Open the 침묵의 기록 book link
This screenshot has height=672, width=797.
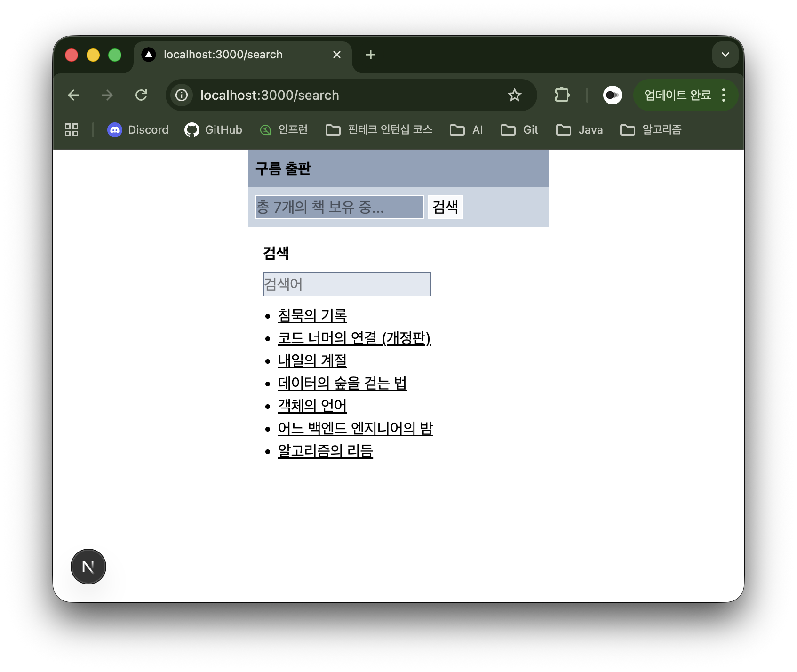(312, 315)
